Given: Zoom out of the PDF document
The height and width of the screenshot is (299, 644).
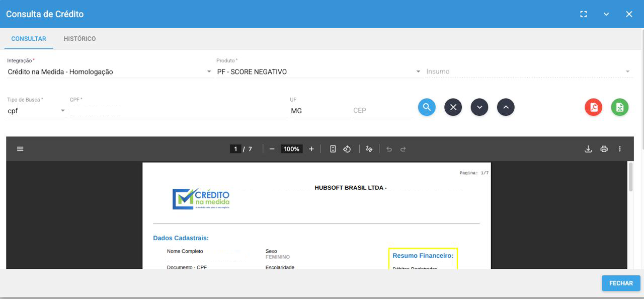Looking at the screenshot, I should [x=272, y=149].
